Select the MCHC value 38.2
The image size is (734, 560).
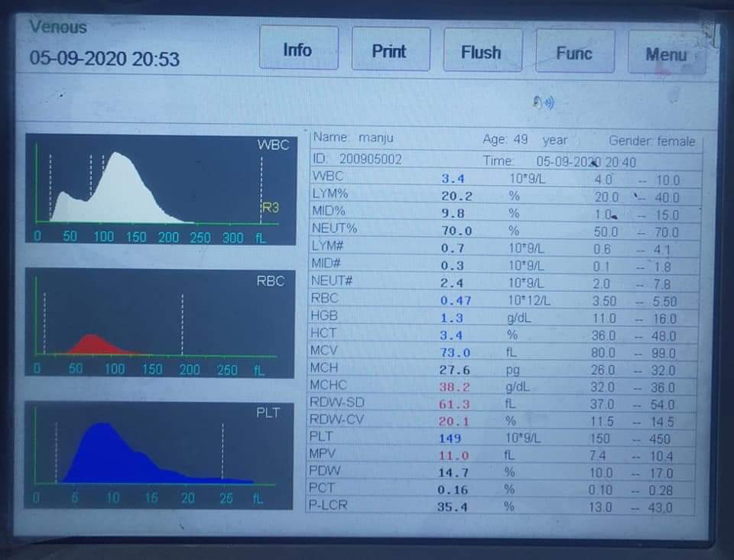coord(454,387)
